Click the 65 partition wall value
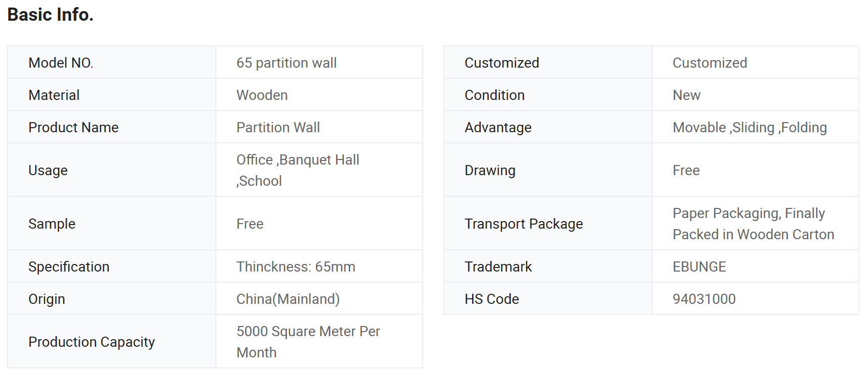868x374 pixels. (x=286, y=63)
